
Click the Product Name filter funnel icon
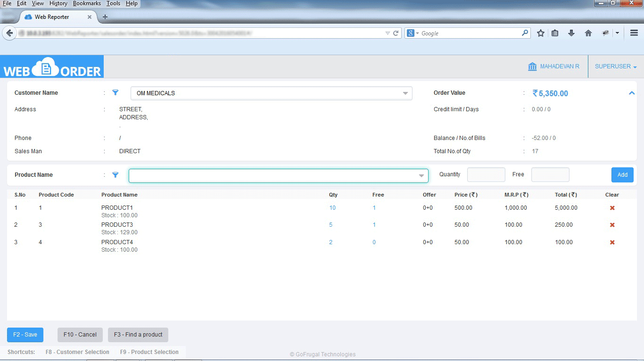116,175
